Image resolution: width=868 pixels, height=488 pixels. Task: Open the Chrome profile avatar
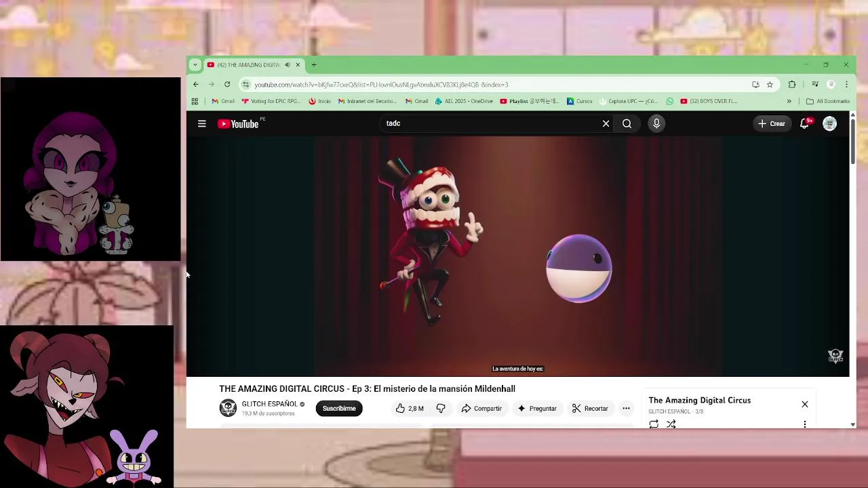pyautogui.click(x=831, y=84)
